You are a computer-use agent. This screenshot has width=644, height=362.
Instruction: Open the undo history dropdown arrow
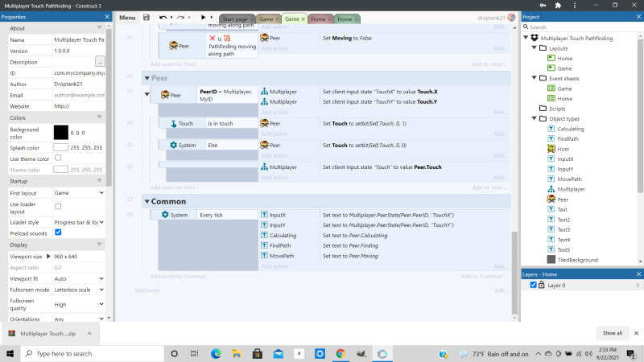click(x=171, y=18)
